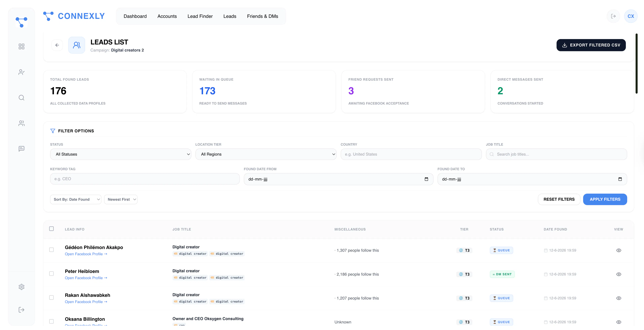Screen dimensions: 644x330
Task: View Rakan Alshawabkeh lead details eye icon
Action: (619, 298)
